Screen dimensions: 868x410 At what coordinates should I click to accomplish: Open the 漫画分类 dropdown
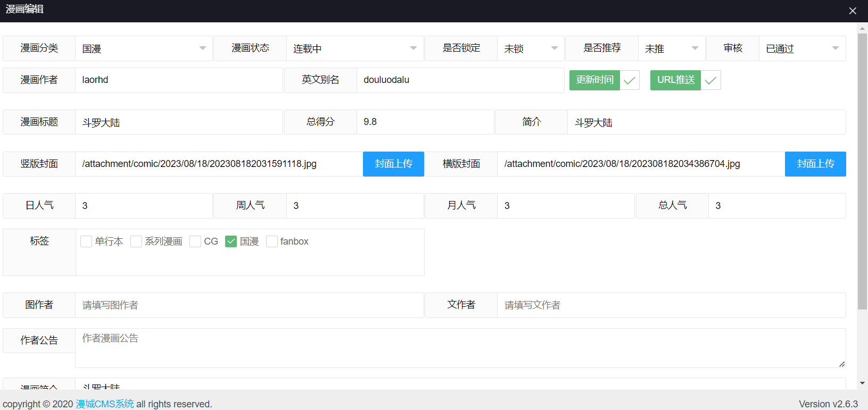point(144,48)
